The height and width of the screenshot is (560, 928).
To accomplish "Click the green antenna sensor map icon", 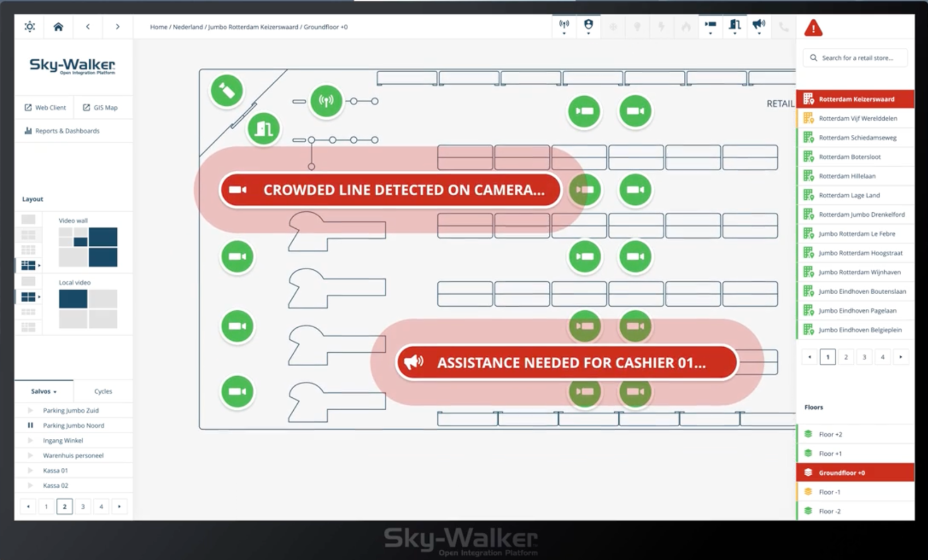I will coord(326,101).
